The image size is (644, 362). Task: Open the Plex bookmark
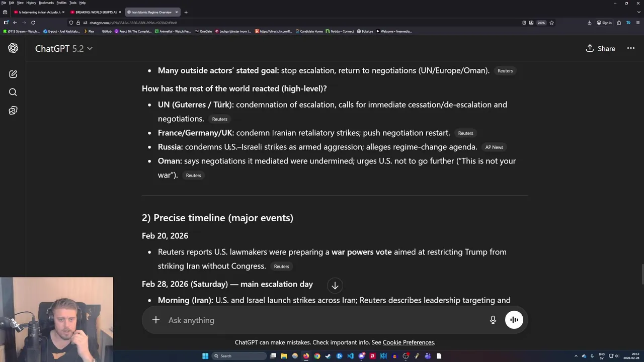(x=89, y=31)
